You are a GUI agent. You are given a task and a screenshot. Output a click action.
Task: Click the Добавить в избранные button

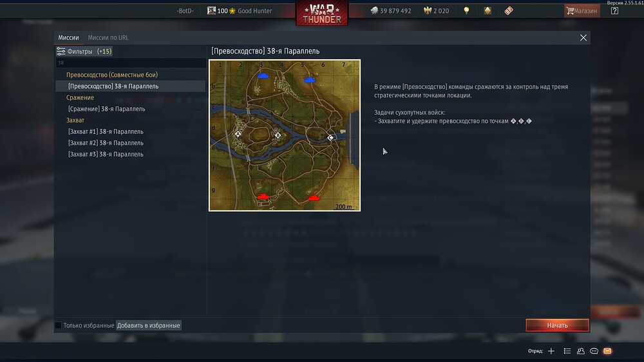coord(148,325)
